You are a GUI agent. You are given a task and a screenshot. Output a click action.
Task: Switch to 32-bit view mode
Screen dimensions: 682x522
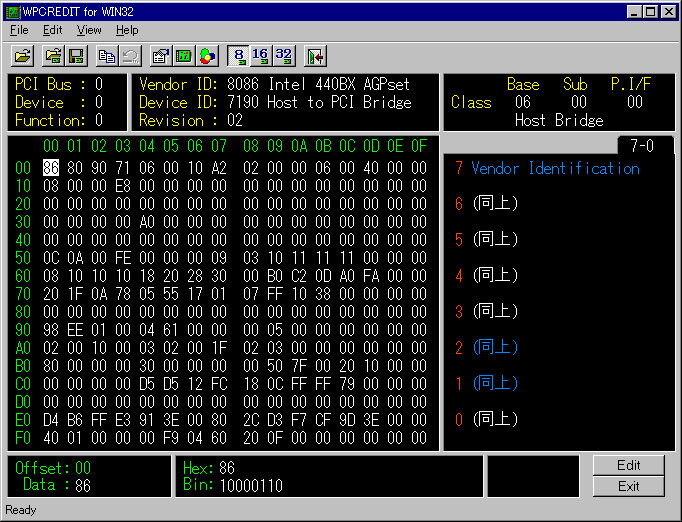point(284,57)
